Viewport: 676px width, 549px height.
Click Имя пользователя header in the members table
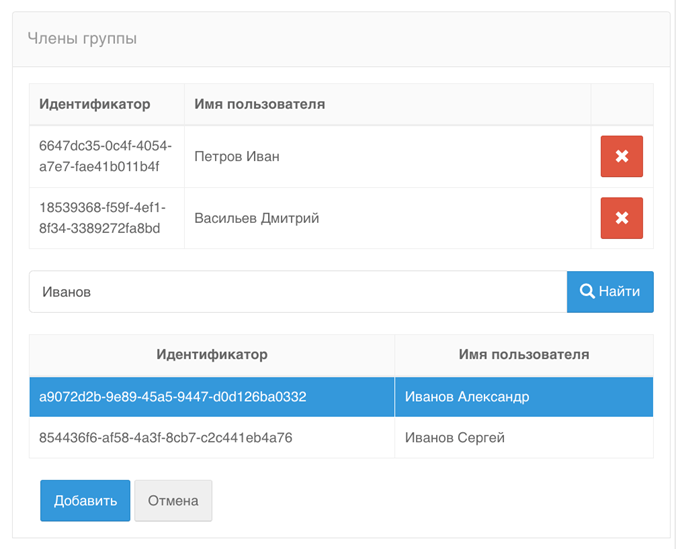tap(260, 104)
